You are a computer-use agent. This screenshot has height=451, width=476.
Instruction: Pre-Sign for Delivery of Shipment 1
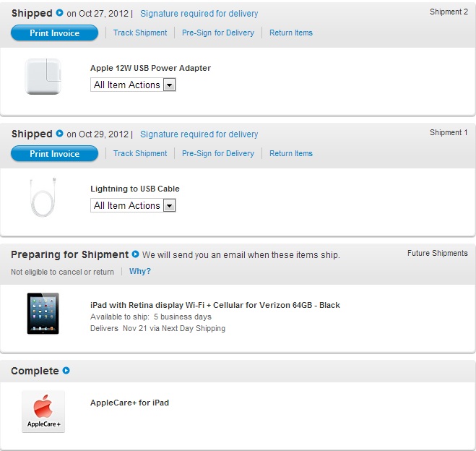218,153
